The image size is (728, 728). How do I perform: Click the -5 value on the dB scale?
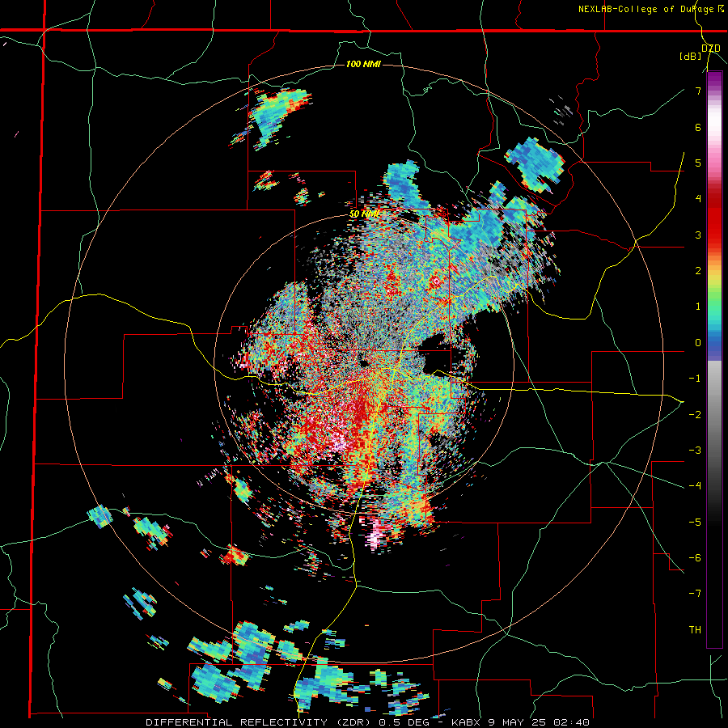pyautogui.click(x=695, y=522)
